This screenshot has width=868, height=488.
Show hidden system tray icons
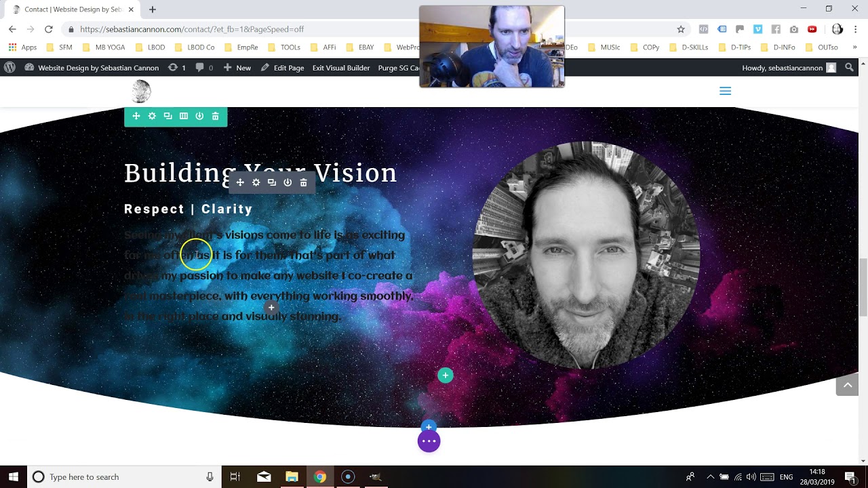point(710,477)
